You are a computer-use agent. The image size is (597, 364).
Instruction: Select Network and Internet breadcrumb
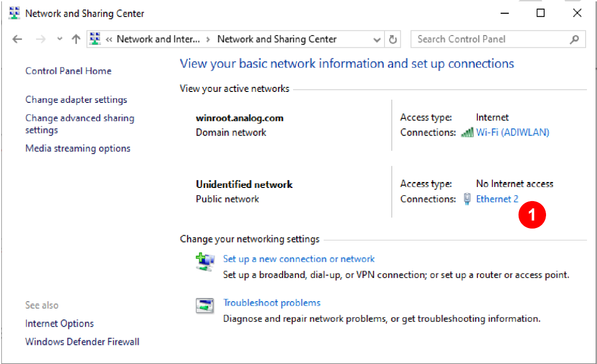158,40
